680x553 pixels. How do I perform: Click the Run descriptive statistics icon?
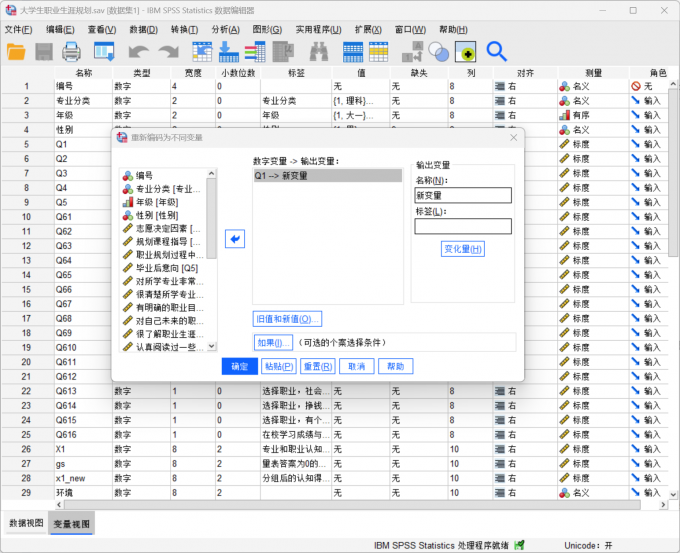click(283, 52)
